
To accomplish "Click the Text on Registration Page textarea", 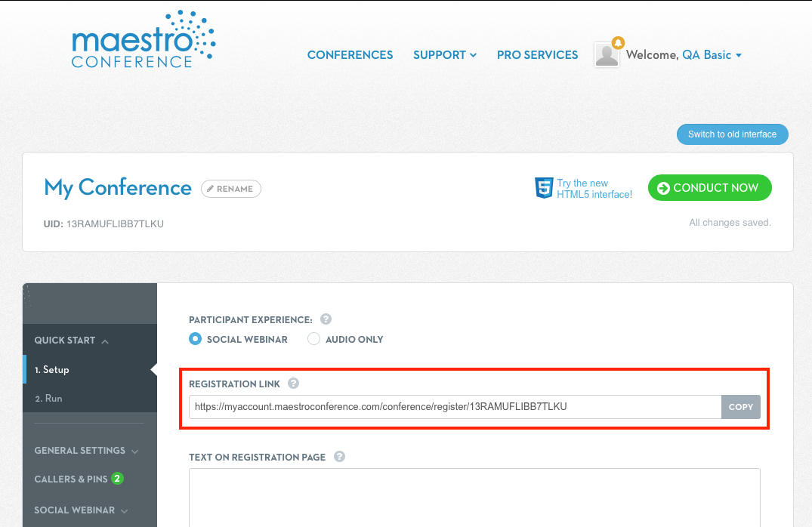I will [x=474, y=498].
